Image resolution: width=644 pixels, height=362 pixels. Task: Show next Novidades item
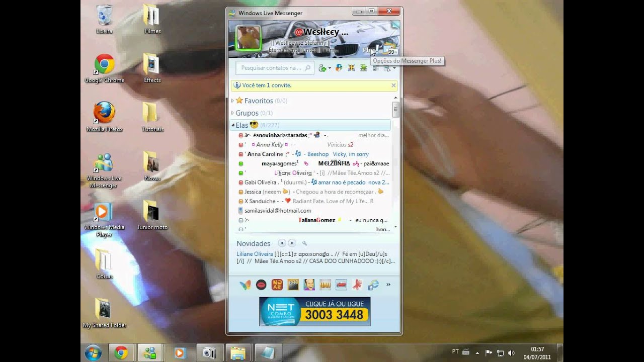(x=292, y=243)
